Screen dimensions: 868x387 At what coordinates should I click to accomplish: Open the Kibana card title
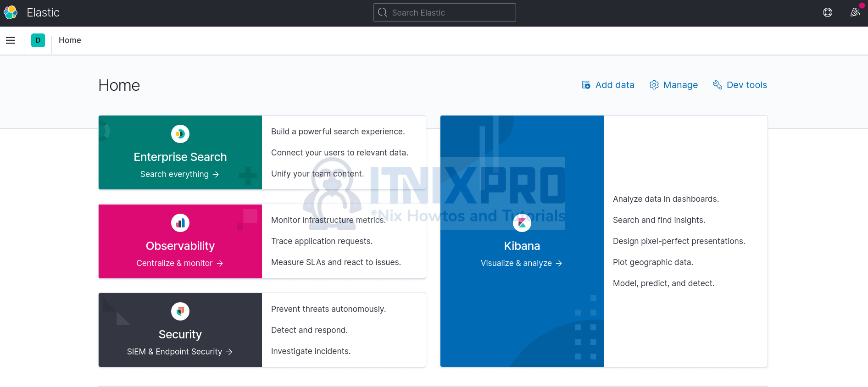522,246
